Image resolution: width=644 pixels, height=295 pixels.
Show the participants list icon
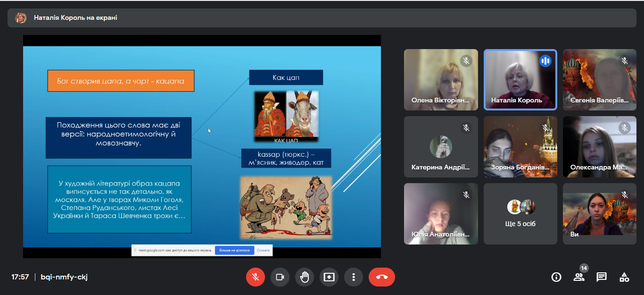click(578, 277)
